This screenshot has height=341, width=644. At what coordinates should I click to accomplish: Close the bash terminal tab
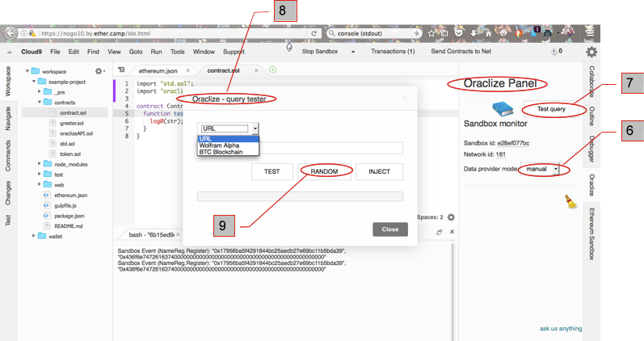coord(179,234)
